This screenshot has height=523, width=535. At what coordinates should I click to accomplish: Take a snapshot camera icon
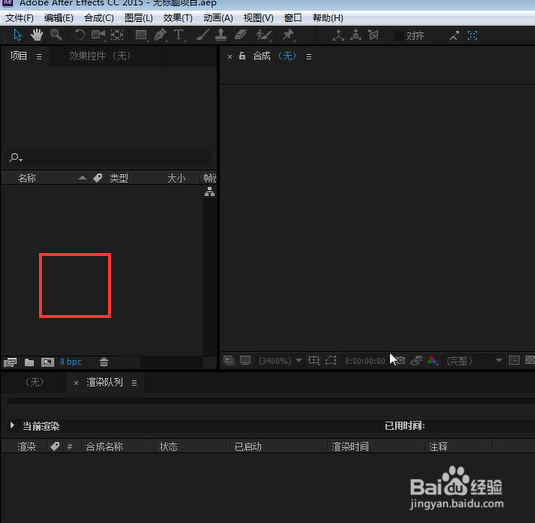pos(400,360)
